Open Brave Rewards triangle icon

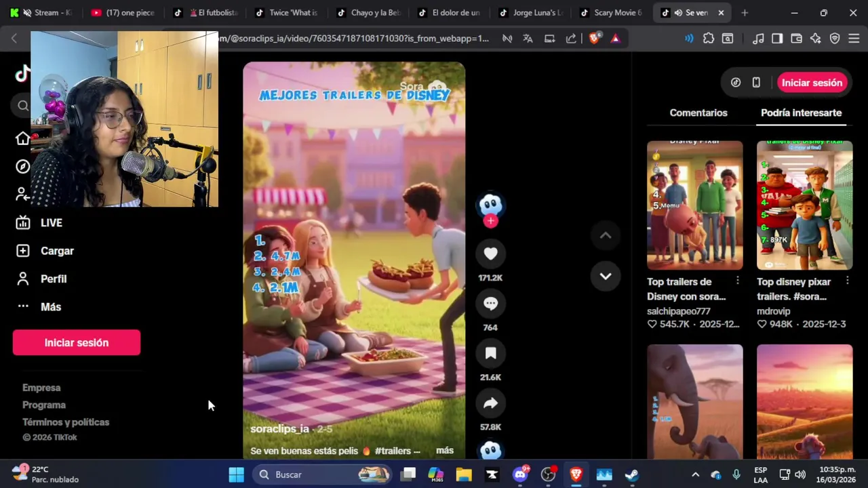coord(615,39)
